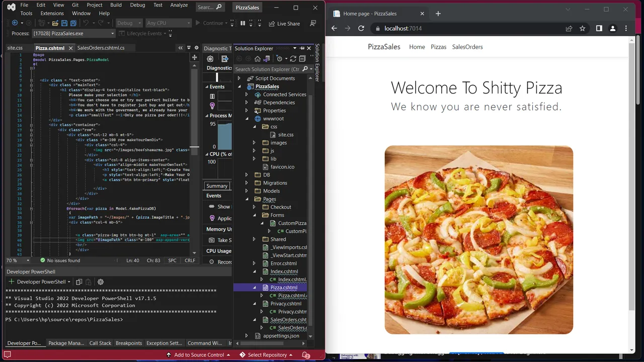The width and height of the screenshot is (644, 362).
Task: Click the Summary tab in Diagnostic Tools
Action: [x=217, y=186]
